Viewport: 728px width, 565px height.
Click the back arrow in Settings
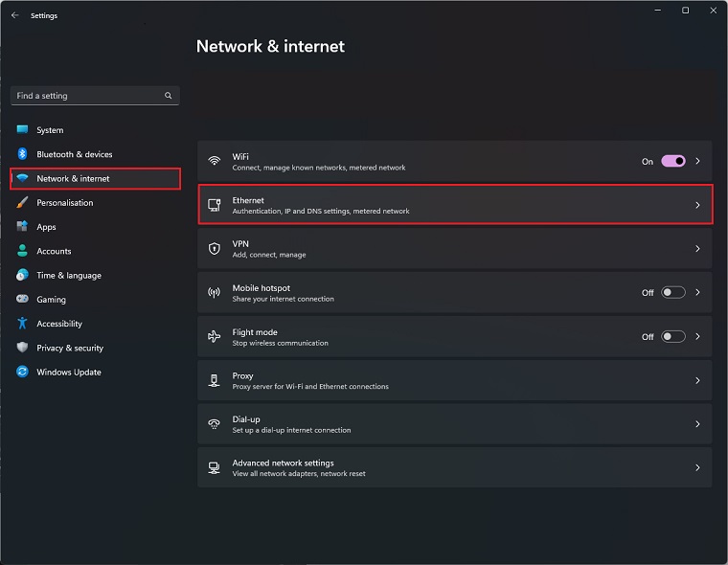(14, 15)
